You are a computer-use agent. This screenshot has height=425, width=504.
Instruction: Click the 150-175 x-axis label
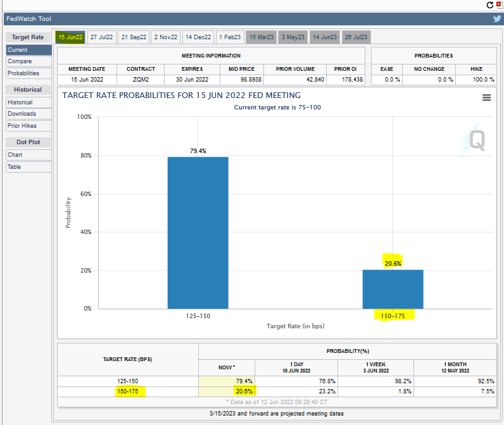tap(393, 316)
